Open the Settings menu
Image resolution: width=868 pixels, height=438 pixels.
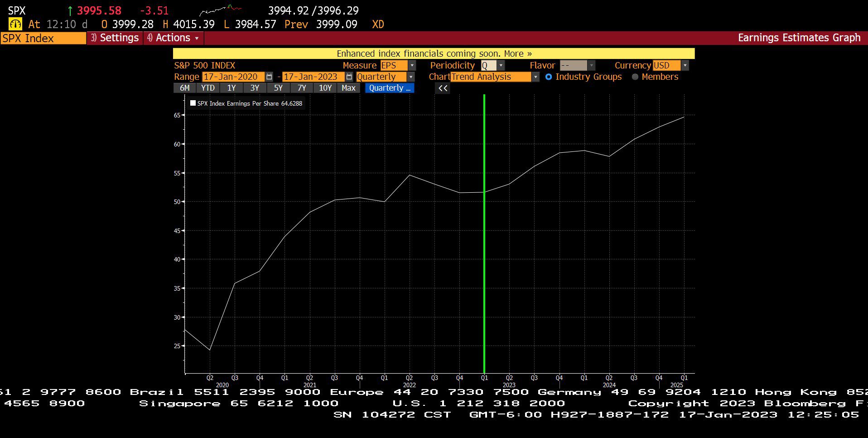click(115, 38)
